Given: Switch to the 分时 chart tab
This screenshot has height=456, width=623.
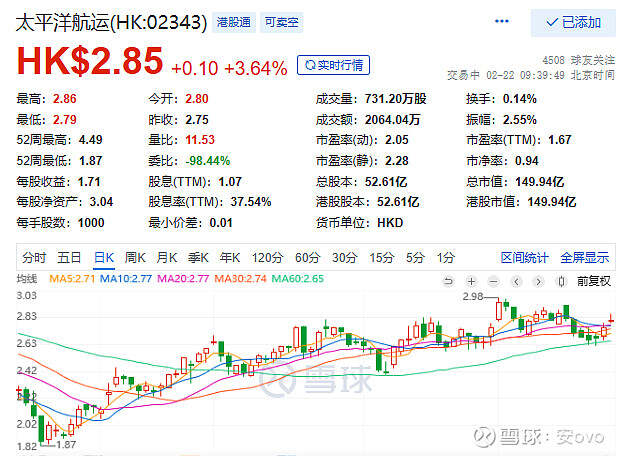Looking at the screenshot, I should (34, 258).
